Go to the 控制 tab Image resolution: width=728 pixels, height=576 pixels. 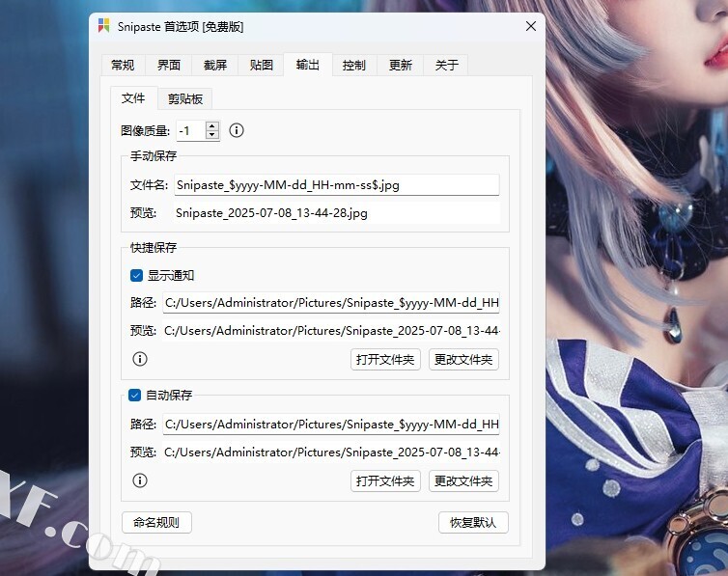pyautogui.click(x=354, y=65)
